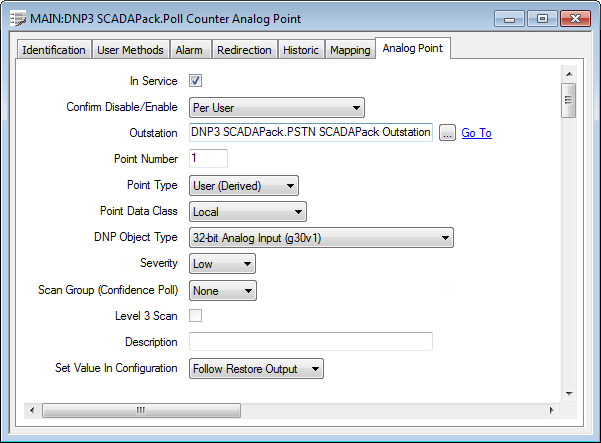This screenshot has height=443, width=601.
Task: Enable the Level 3 Scan checkbox
Action: [x=196, y=316]
